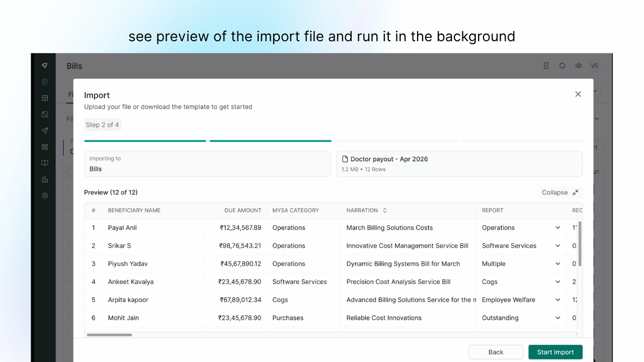Go Back to the previous import step
The height and width of the screenshot is (362, 644).
coord(496,352)
